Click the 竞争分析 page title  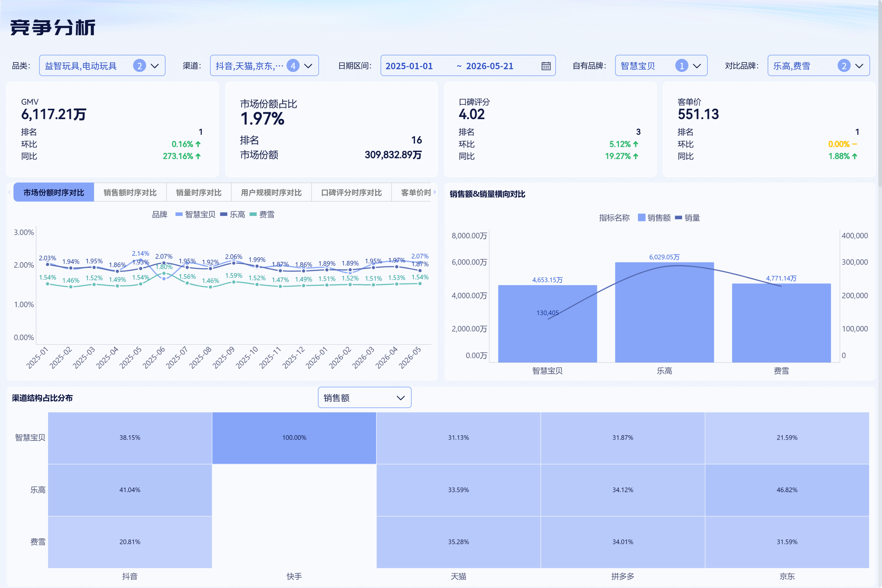coord(53,28)
